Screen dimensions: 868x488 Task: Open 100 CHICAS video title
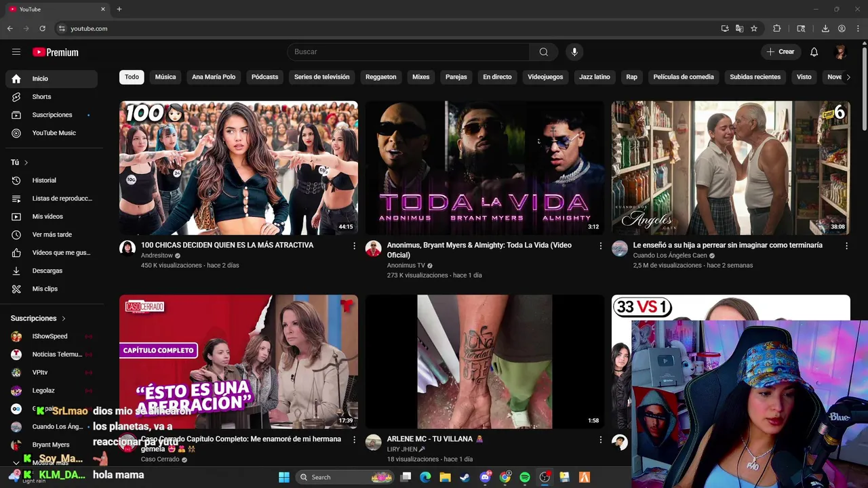coord(227,245)
